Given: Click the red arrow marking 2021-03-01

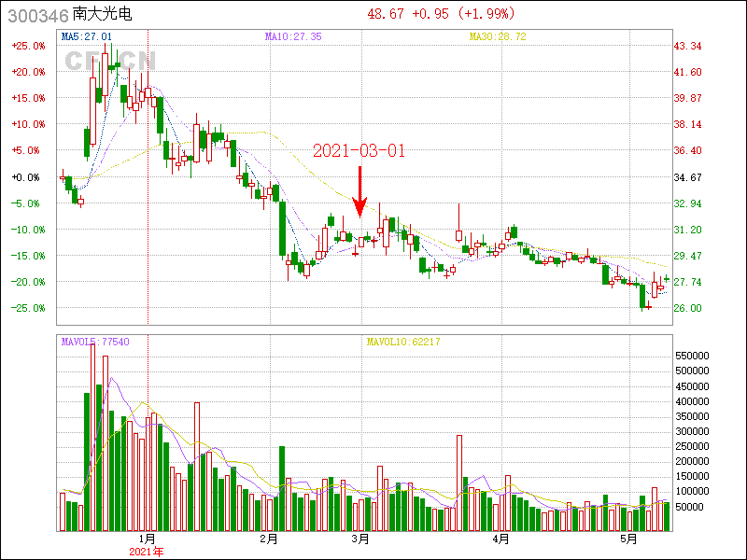Looking at the screenshot, I should click(x=360, y=191).
